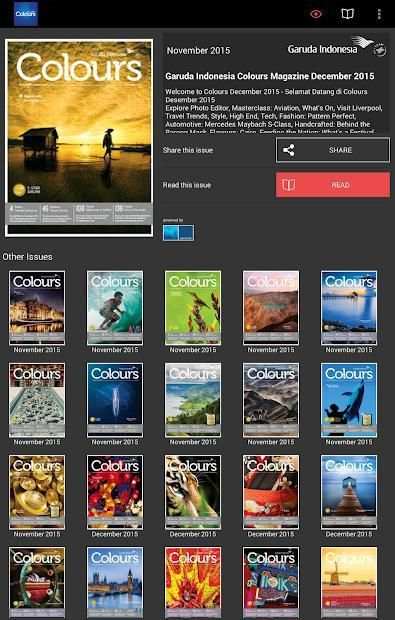Viewport: 395px width, 620px height.
Task: Toggle the red eye view icon
Action: 316,14
